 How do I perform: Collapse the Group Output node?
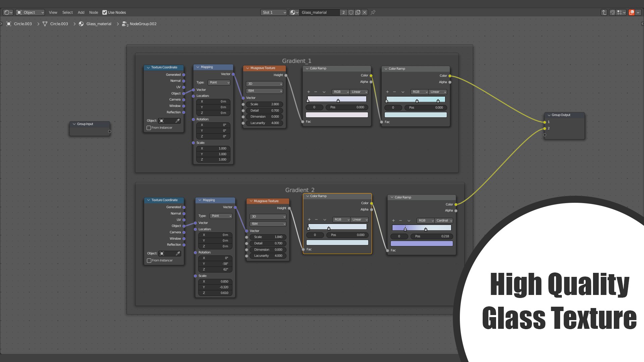point(549,115)
